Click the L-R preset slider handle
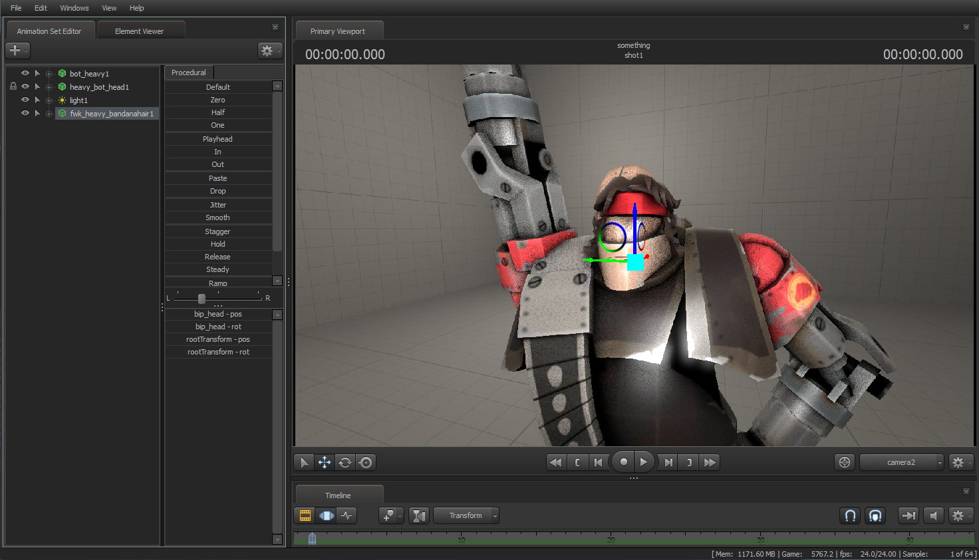 (202, 299)
